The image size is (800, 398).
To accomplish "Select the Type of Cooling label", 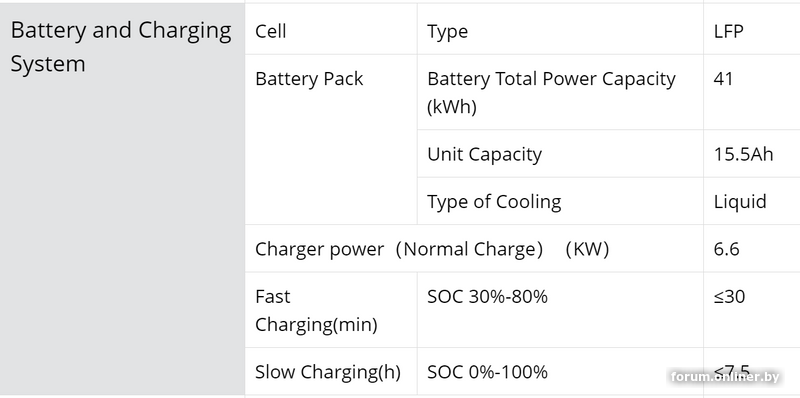I will tap(494, 202).
